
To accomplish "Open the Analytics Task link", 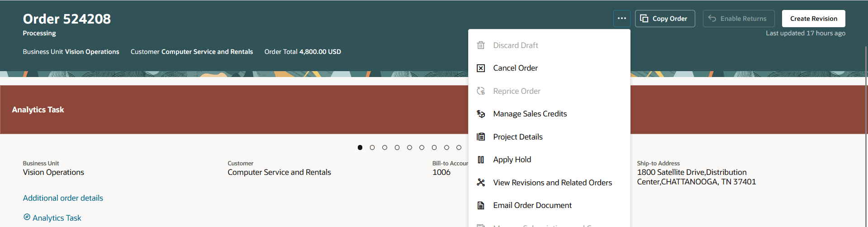I will [57, 218].
